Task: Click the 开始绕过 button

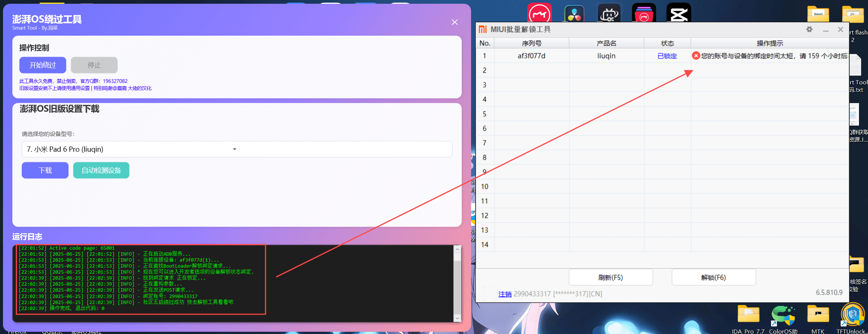Action: pyautogui.click(x=43, y=65)
